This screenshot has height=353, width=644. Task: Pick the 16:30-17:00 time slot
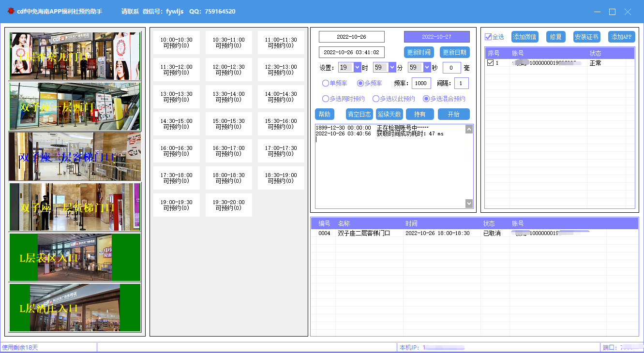(229, 151)
